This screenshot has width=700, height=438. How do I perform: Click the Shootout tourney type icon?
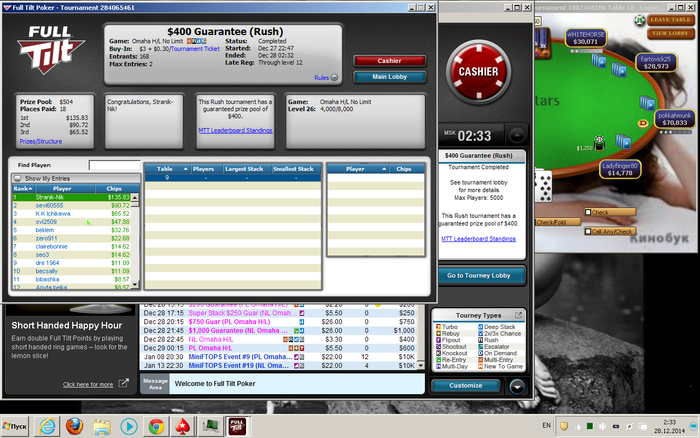point(438,346)
